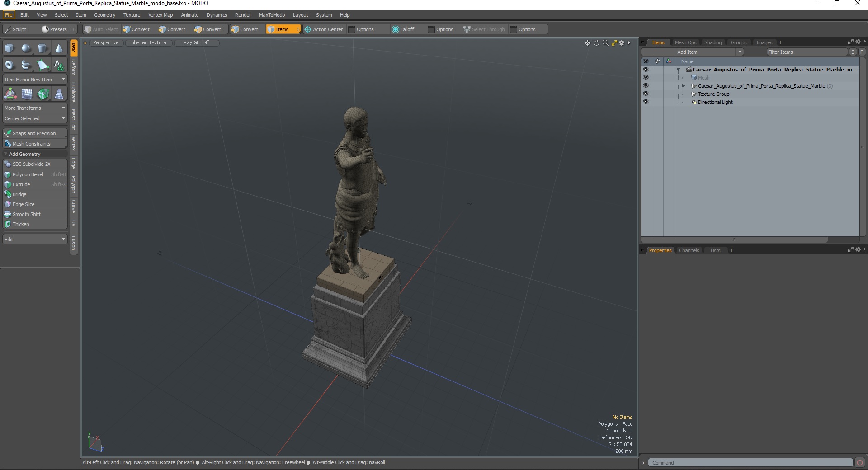Click the Snaps and Precision button
The image size is (868, 470).
pos(35,133)
